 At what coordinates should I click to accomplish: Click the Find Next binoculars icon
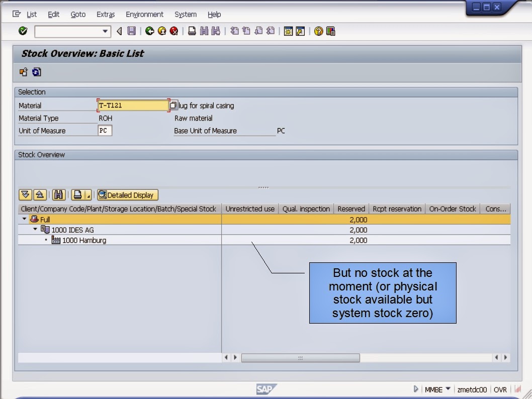(216, 31)
